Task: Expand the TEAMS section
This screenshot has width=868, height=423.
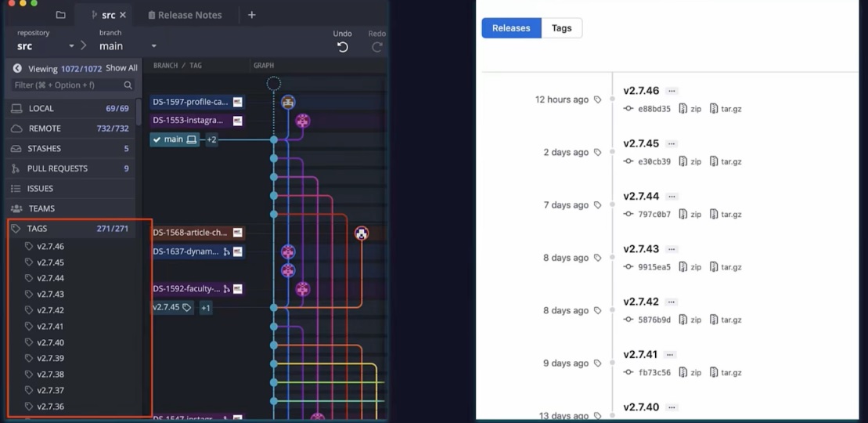Action: [x=70, y=208]
